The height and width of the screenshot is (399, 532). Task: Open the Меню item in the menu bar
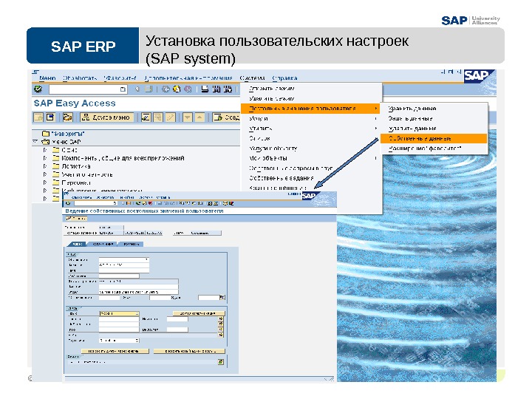tap(47, 78)
